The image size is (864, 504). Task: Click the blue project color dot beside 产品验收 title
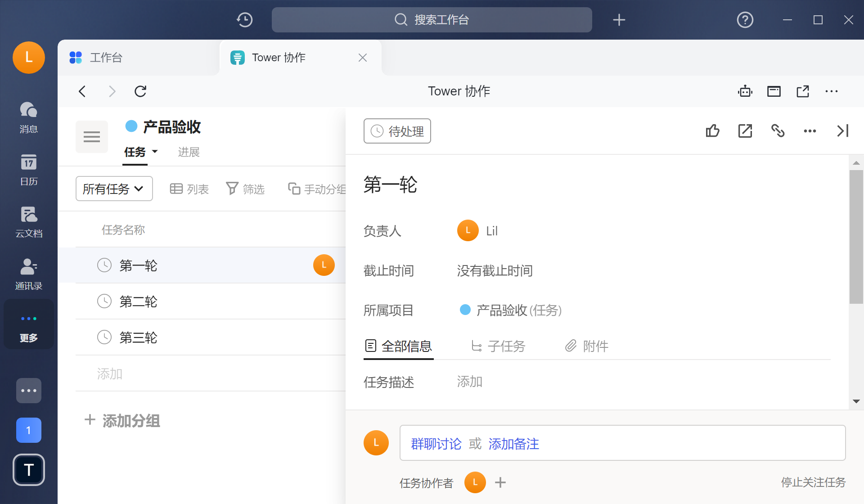[x=131, y=126]
